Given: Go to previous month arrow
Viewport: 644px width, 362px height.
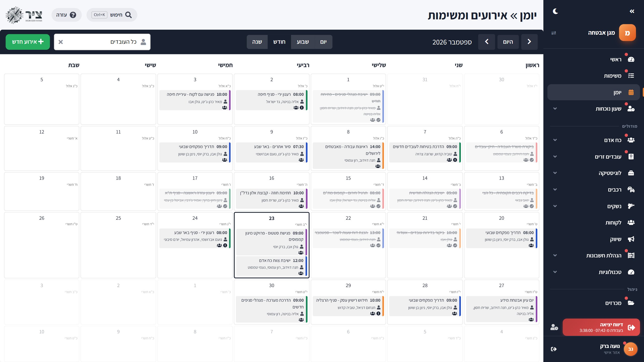Looking at the screenshot, I should 529,42.
